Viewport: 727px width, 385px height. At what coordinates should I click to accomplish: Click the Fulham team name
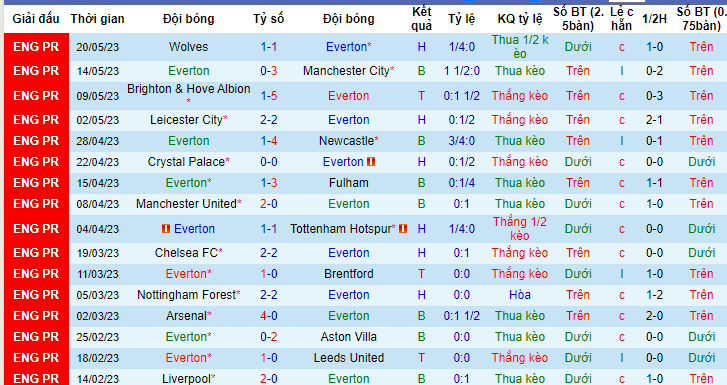coord(349,183)
